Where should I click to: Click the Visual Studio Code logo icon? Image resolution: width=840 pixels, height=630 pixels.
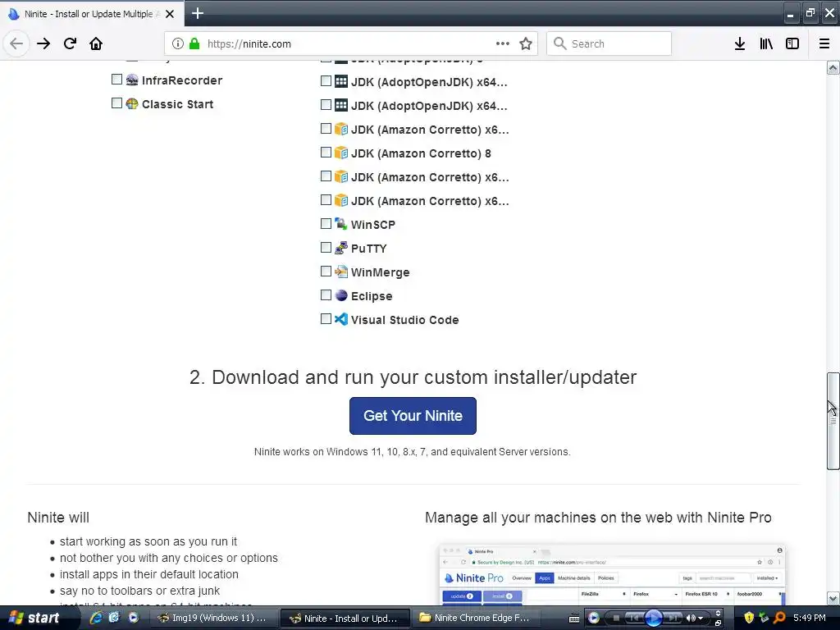tap(341, 319)
